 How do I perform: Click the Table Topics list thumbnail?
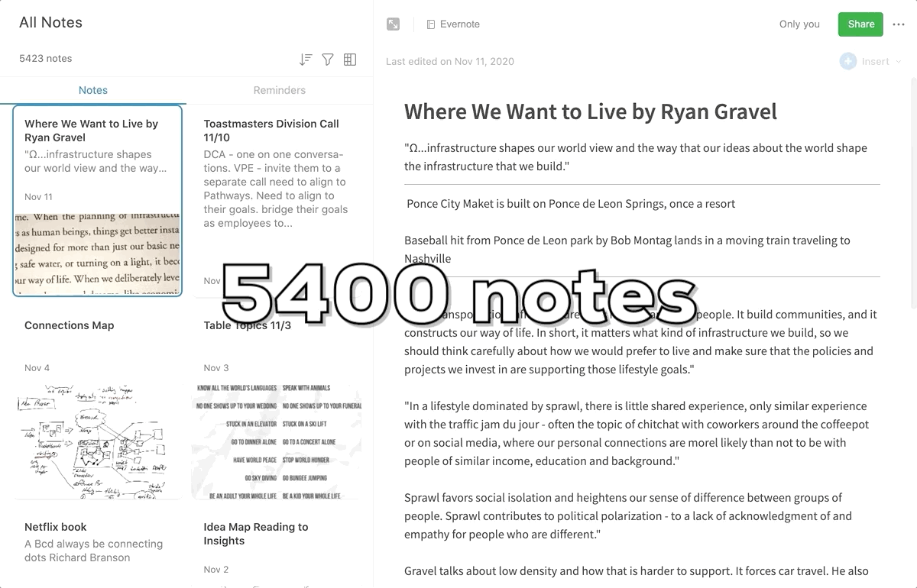[277, 441]
